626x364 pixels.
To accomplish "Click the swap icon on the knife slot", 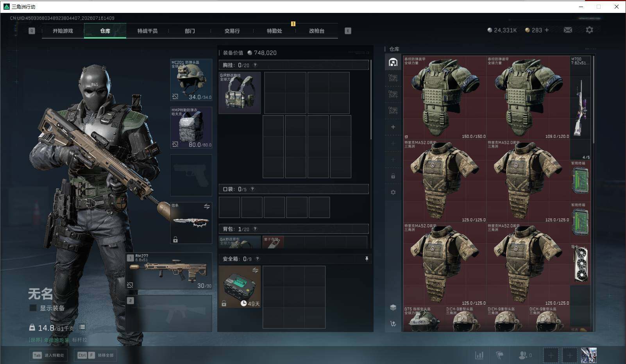I will point(207,206).
